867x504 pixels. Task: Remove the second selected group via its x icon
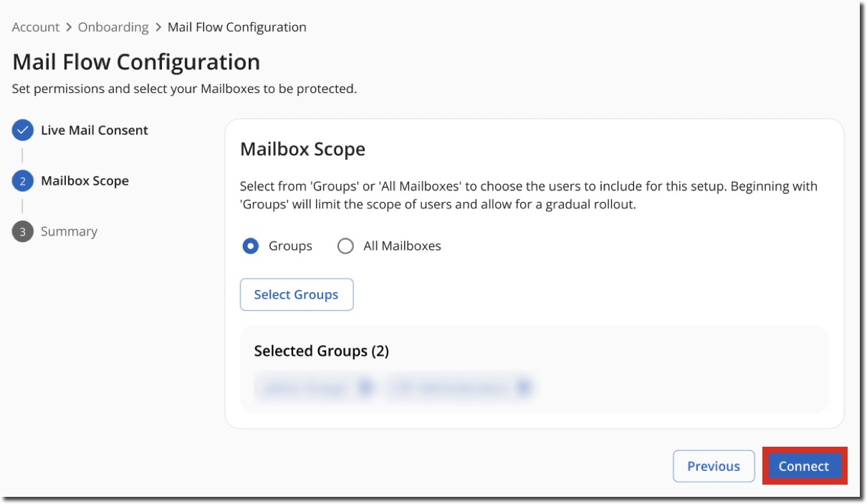[524, 387]
